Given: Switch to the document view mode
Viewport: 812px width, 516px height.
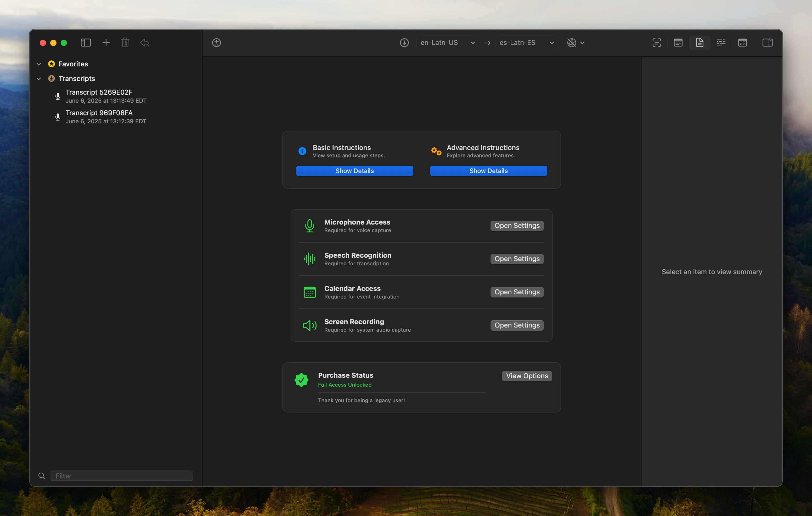Looking at the screenshot, I should tap(699, 43).
